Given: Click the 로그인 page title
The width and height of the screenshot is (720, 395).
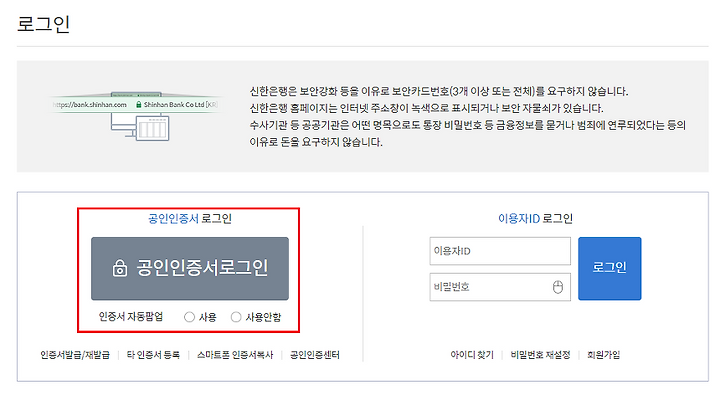Looking at the screenshot, I should [x=44, y=24].
